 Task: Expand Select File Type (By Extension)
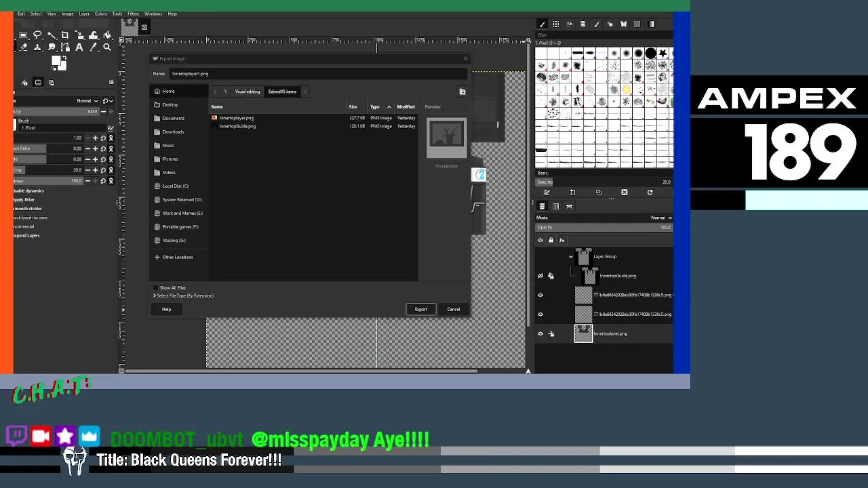point(183,296)
